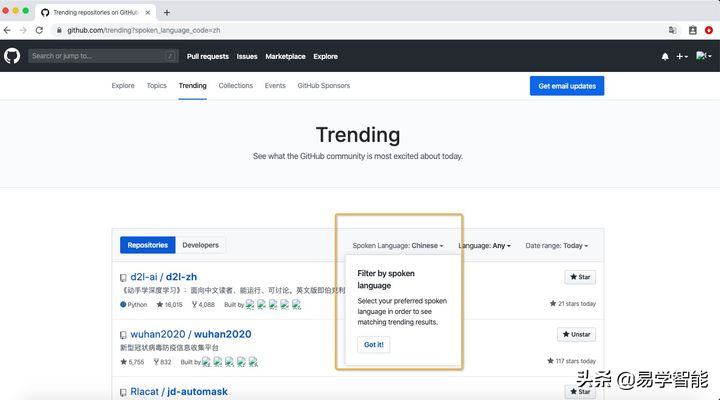720x400 pixels.
Task: Click the GitHub Octocat logo
Action: [x=12, y=56]
